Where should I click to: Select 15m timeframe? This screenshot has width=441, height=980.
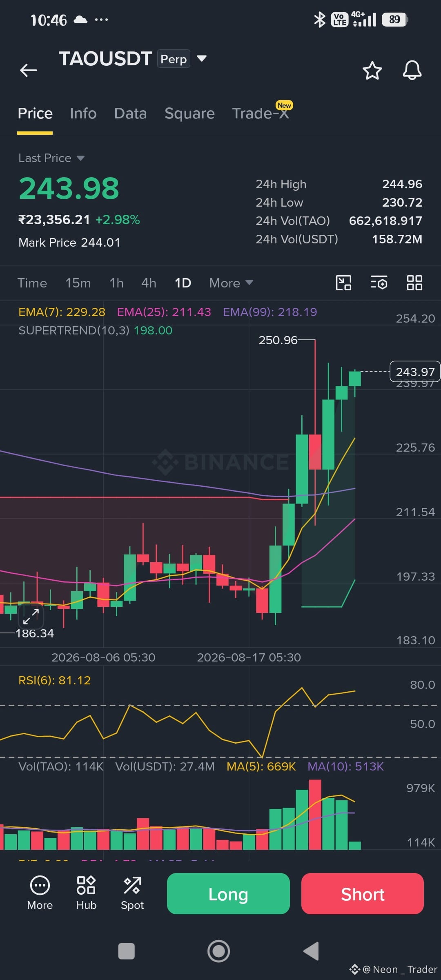click(x=78, y=283)
